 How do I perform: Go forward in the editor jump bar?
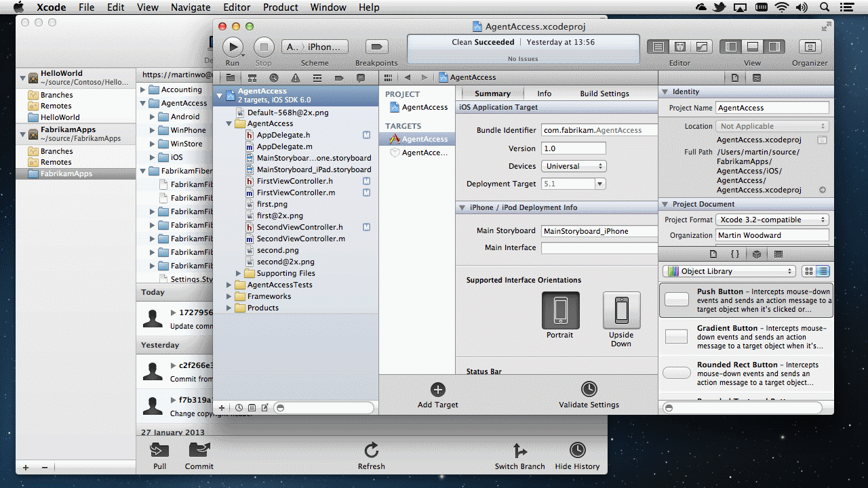click(425, 78)
